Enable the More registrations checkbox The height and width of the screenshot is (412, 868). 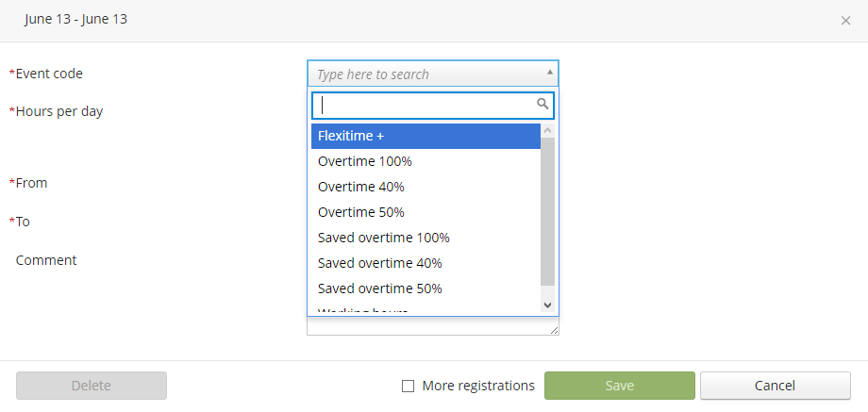point(409,386)
